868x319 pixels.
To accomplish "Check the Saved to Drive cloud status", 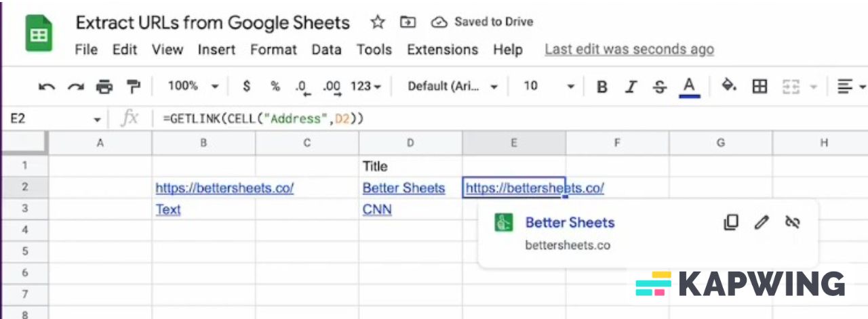I will [439, 22].
